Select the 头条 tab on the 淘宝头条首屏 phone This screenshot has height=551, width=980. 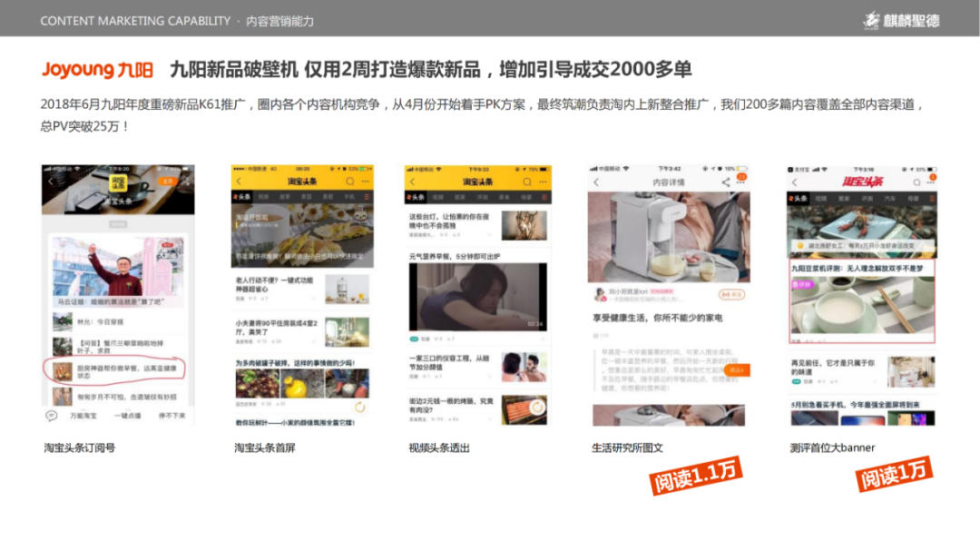click(242, 197)
